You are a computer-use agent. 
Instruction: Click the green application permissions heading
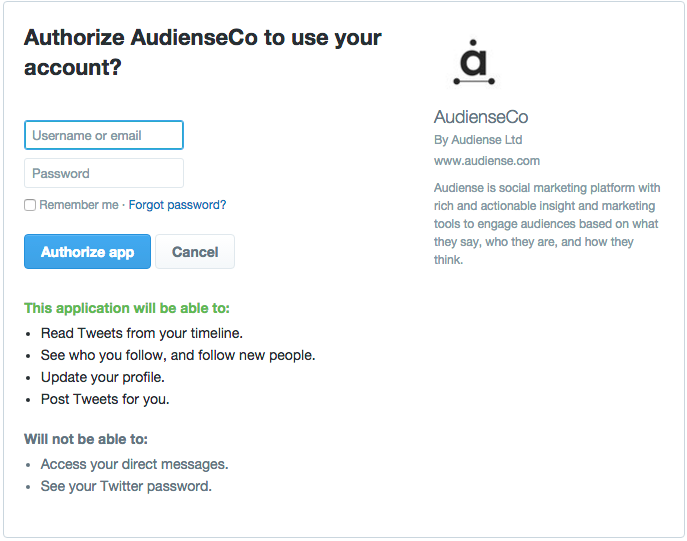(127, 308)
